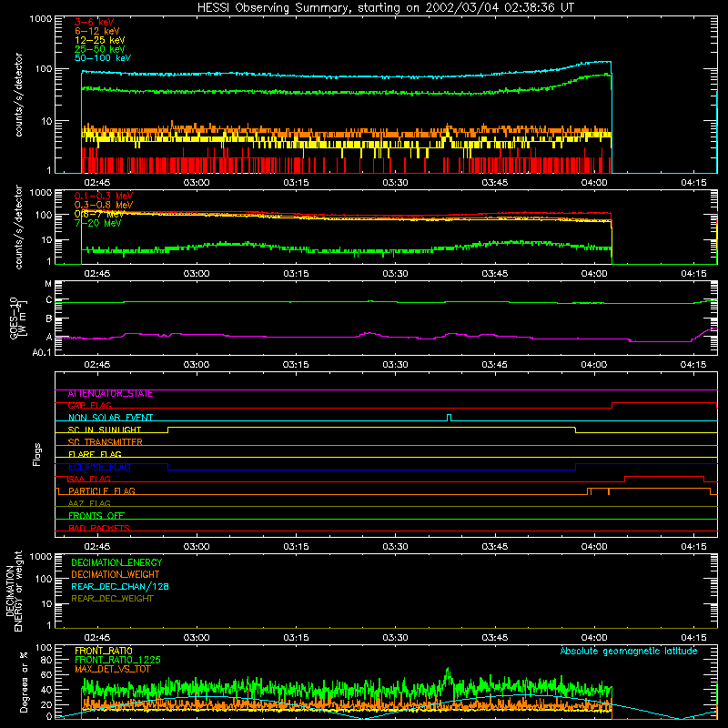This screenshot has height=728, width=728.
Task: Click the Absolute geomagnetic latitude label
Action: point(629,651)
